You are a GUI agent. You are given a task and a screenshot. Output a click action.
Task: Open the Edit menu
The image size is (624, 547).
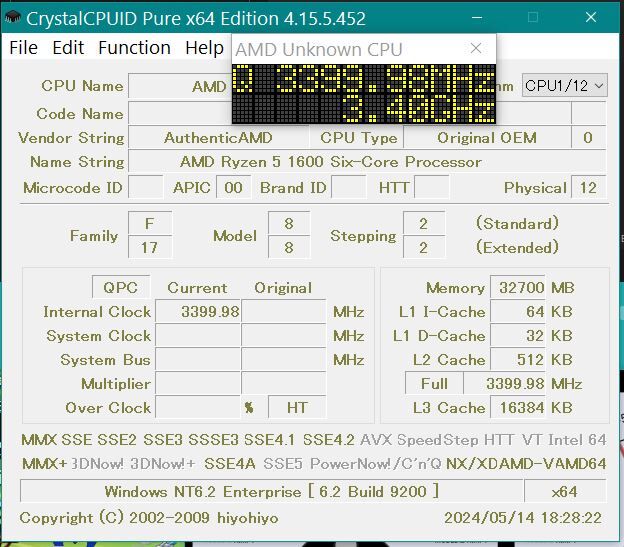tap(68, 48)
